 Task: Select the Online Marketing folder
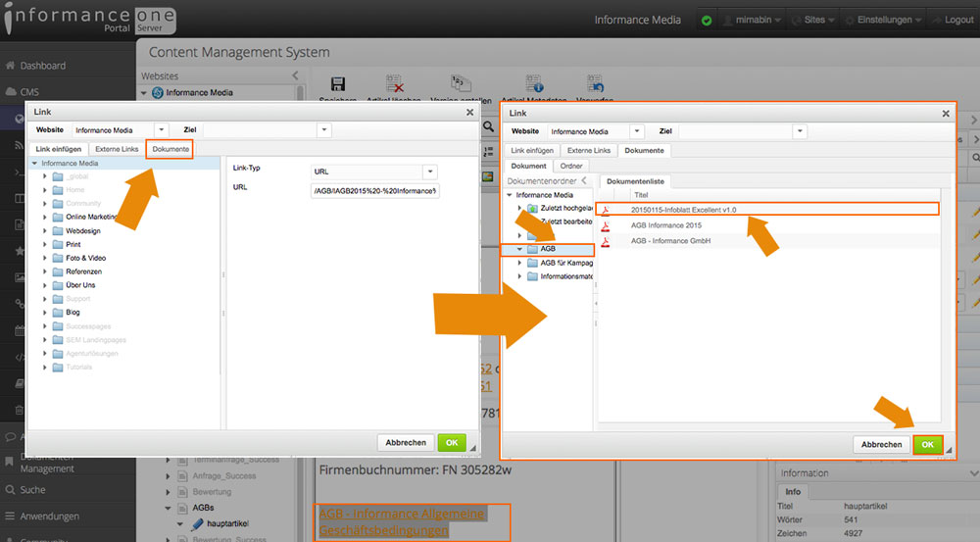click(x=91, y=217)
